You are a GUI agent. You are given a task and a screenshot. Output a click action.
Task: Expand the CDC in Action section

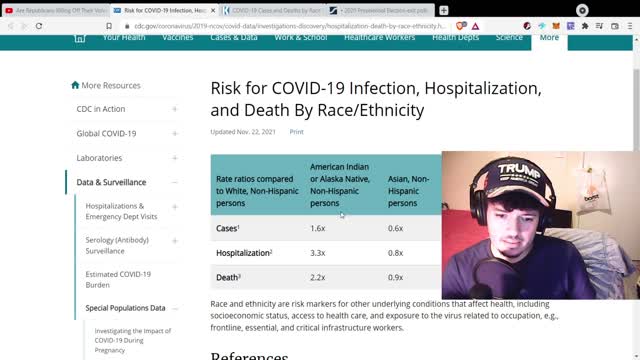(175, 109)
